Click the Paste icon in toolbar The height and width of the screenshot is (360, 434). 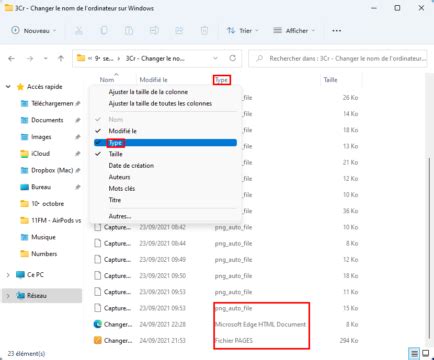coord(129,31)
